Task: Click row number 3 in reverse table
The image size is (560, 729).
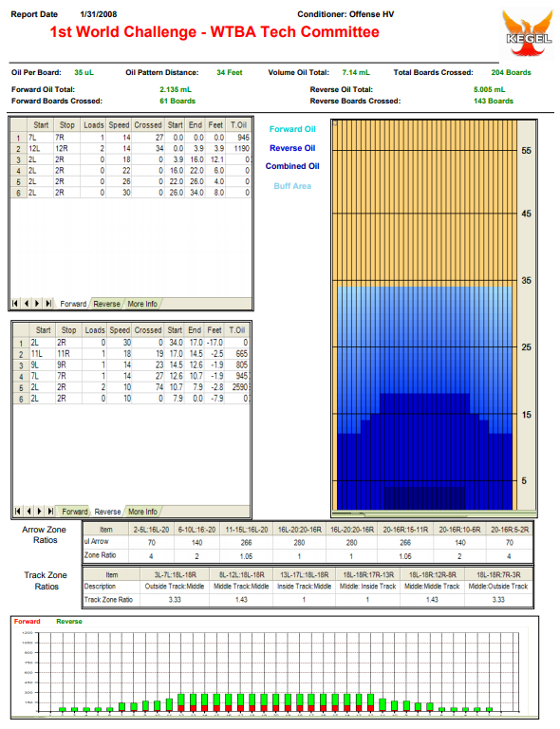Action: click(21, 364)
